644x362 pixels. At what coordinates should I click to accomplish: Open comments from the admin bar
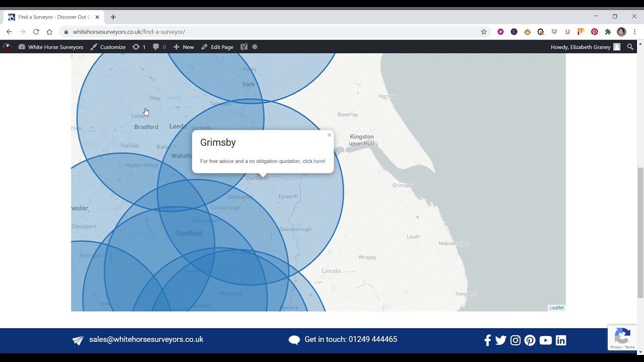click(159, 47)
